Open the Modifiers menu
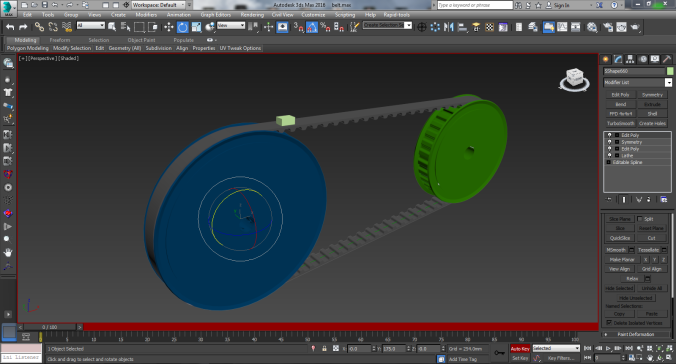 146,15
